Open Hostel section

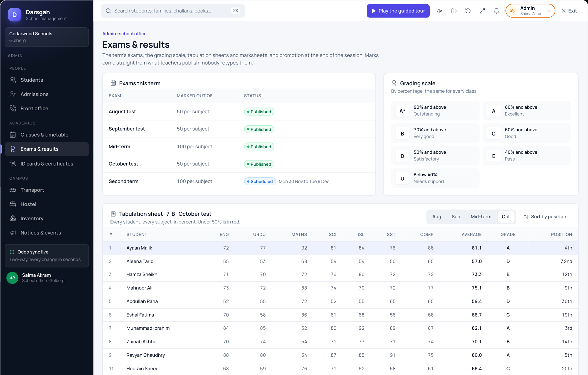tap(47, 204)
